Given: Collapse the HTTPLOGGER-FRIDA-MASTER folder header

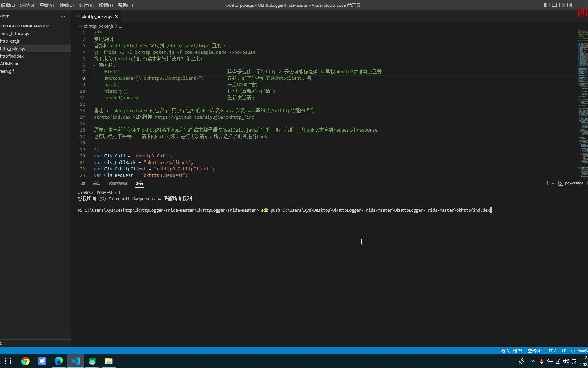Looking at the screenshot, I should [24, 26].
